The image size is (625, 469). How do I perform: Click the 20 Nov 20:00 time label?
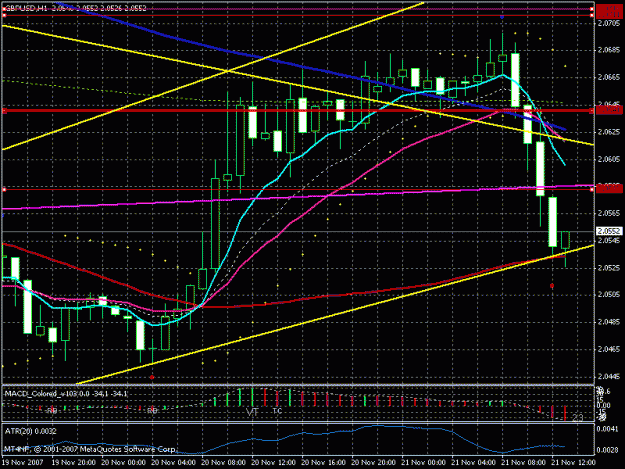373,462
